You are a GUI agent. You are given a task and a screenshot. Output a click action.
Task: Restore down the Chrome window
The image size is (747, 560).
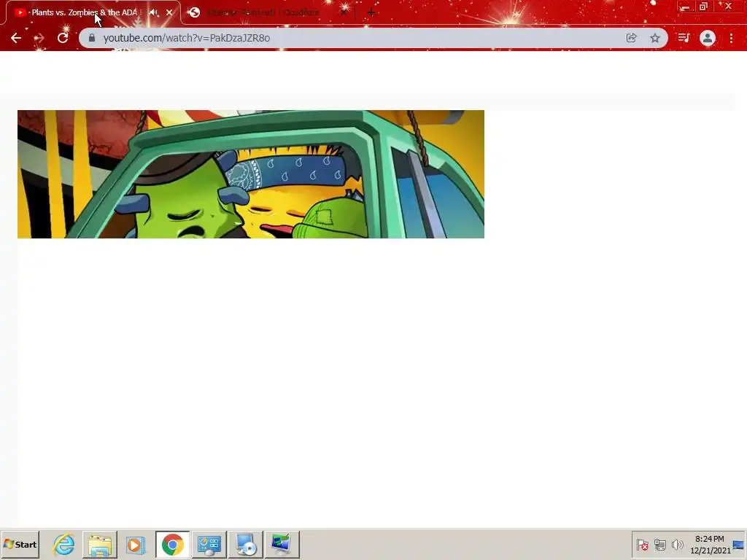(704, 7)
